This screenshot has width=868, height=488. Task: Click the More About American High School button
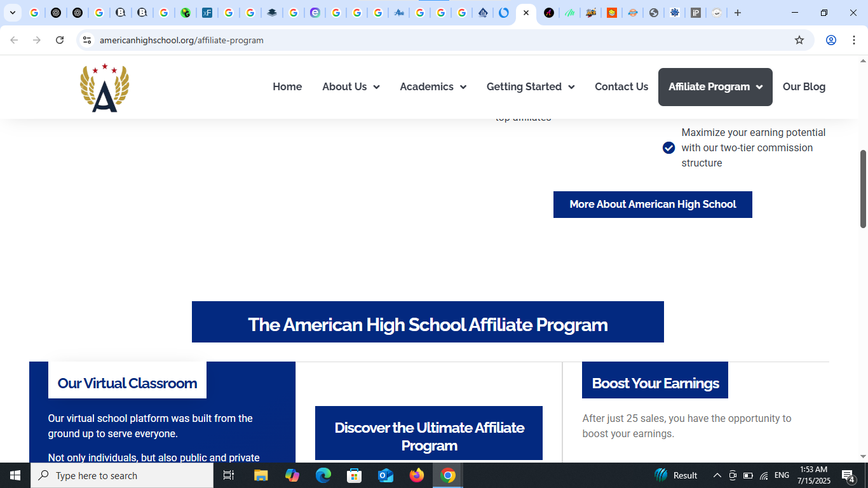coord(653,205)
